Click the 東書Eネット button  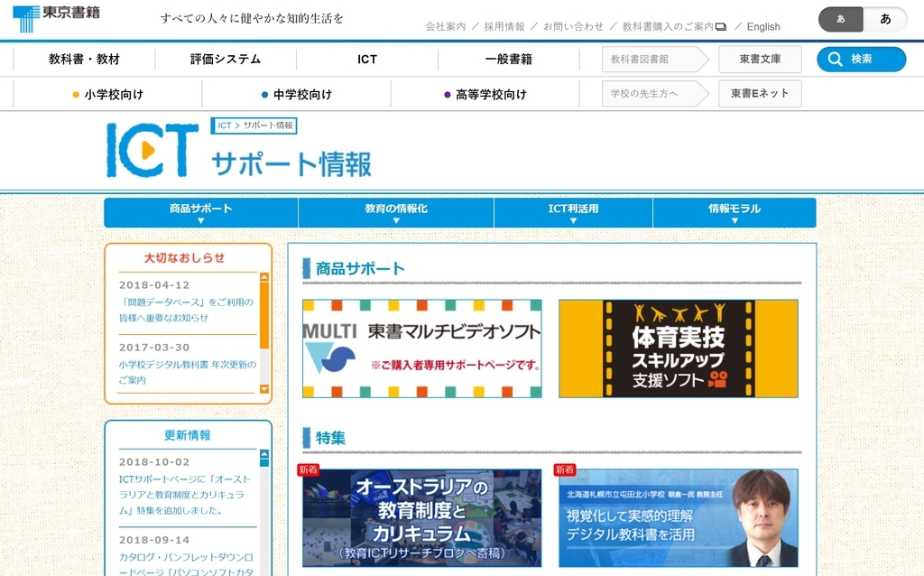tap(760, 93)
